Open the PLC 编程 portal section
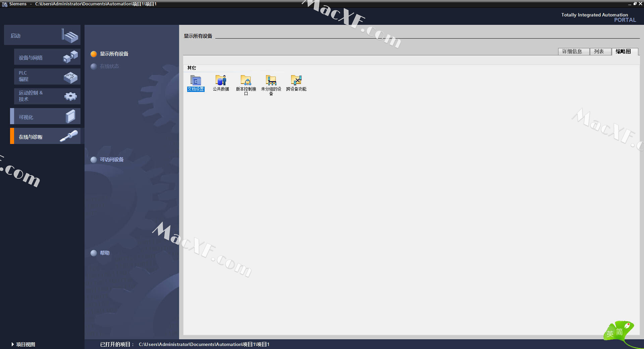Viewport: 644px width, 349px height. 47,77
